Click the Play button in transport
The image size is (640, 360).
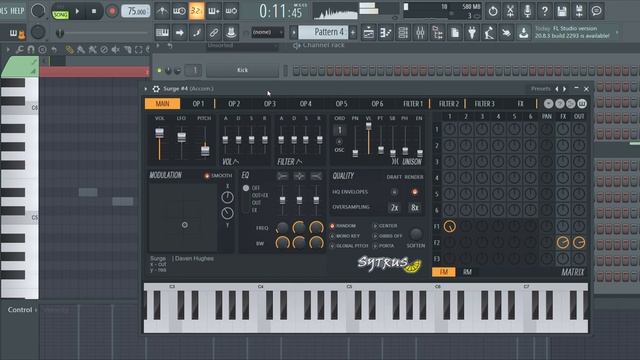click(78, 11)
